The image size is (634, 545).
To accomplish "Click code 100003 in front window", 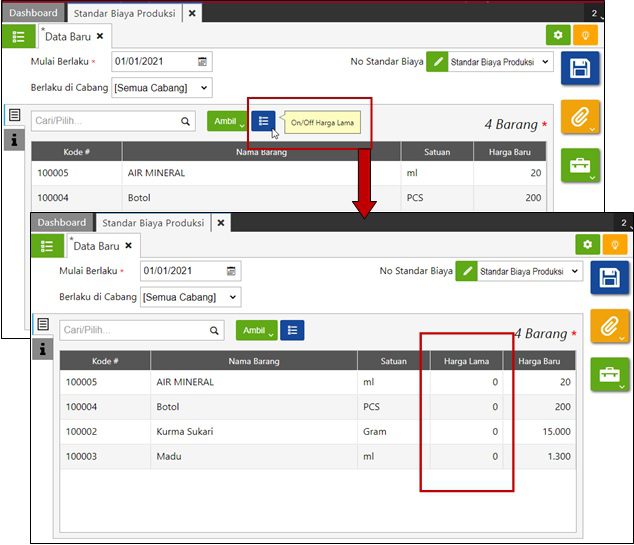I will pyautogui.click(x=81, y=456).
